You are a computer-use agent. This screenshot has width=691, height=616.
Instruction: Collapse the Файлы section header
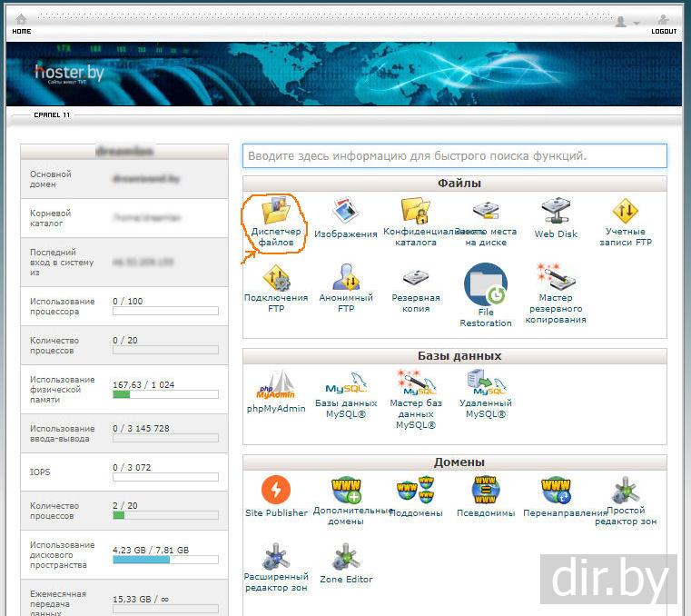click(454, 183)
